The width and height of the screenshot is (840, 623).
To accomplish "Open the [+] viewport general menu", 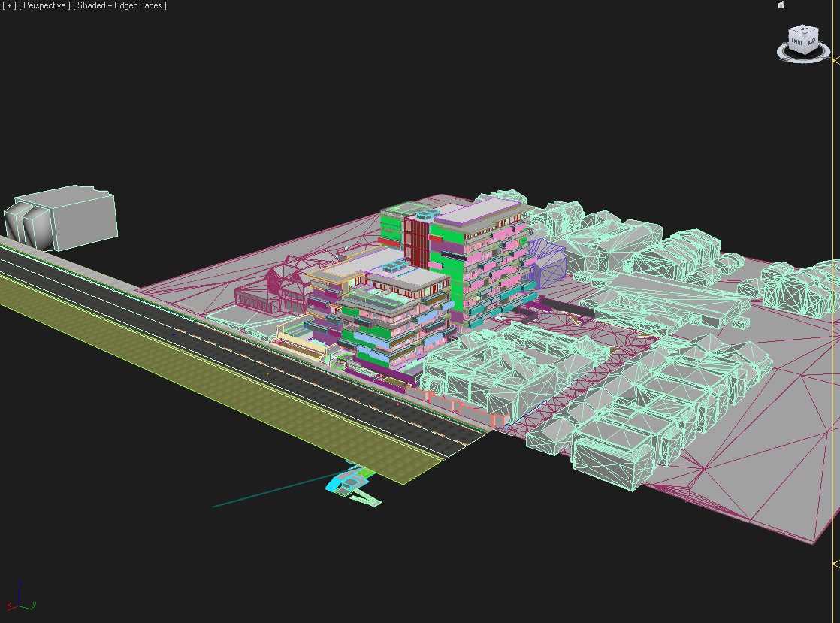I will (x=9, y=5).
